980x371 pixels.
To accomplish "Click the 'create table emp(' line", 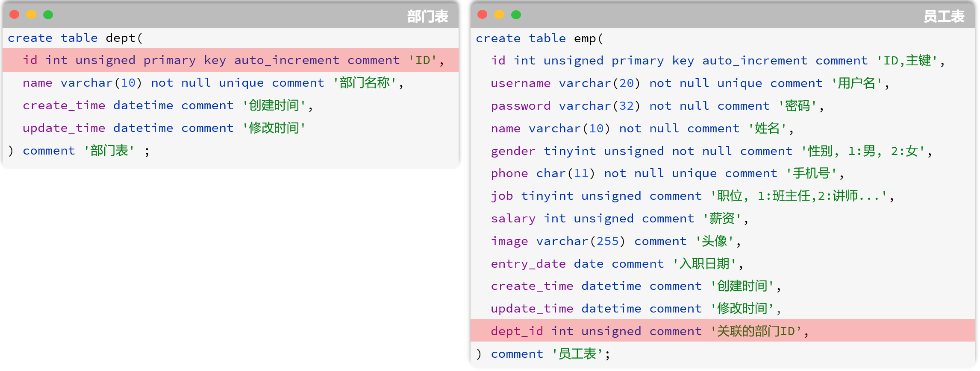I will (x=539, y=38).
